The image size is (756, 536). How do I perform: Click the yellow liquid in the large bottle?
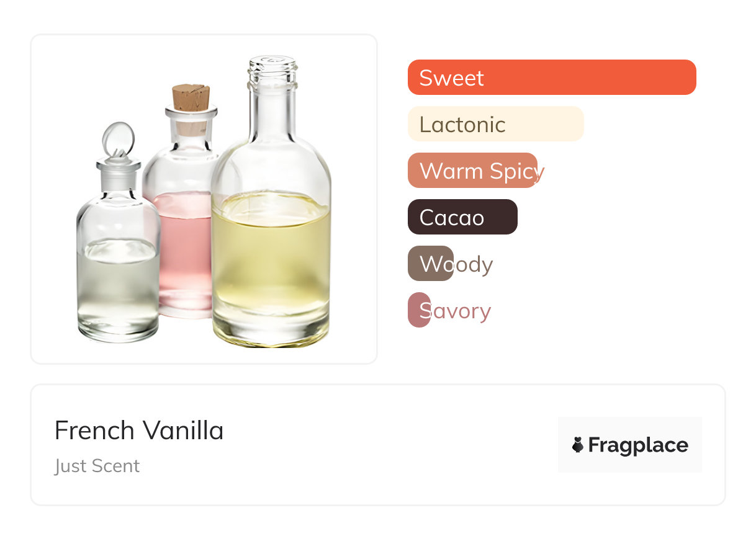(x=271, y=261)
